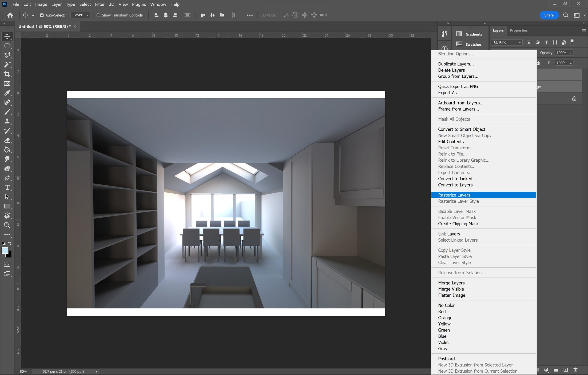Expand the collapsed tools panel chevrons
This screenshot has width=588, height=375.
pos(4,23)
